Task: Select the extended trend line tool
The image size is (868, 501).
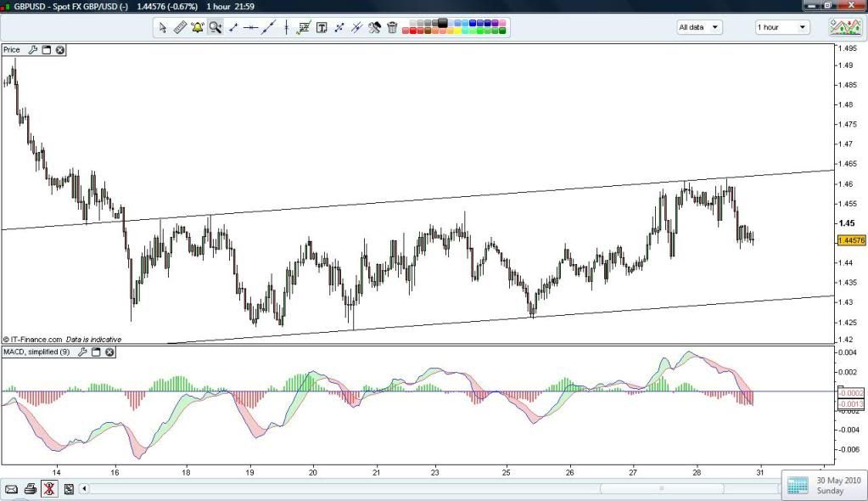Action: pyautogui.click(x=268, y=27)
